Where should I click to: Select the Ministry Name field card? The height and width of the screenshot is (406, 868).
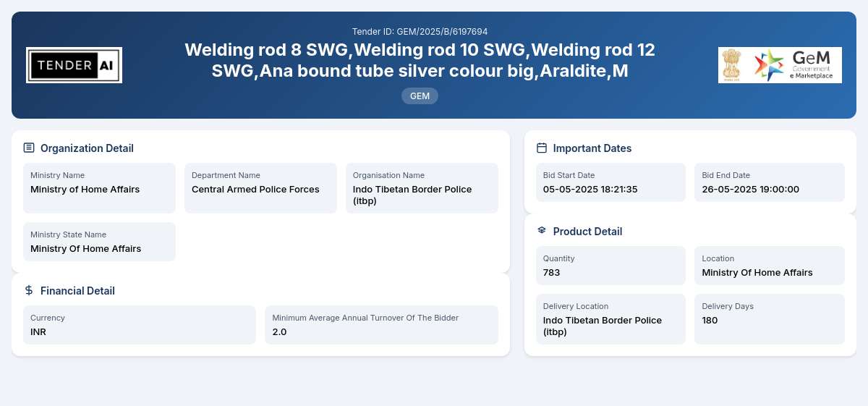[x=99, y=188]
